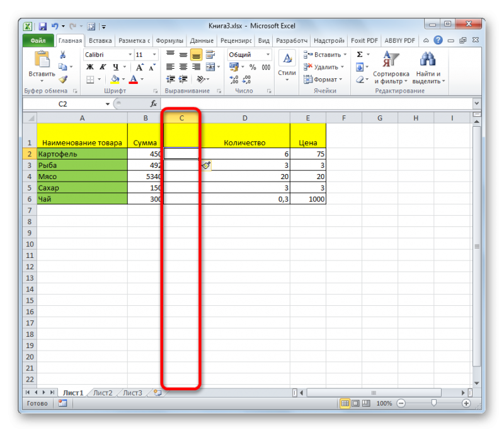Toggle bottom vertical alignment

click(196, 55)
